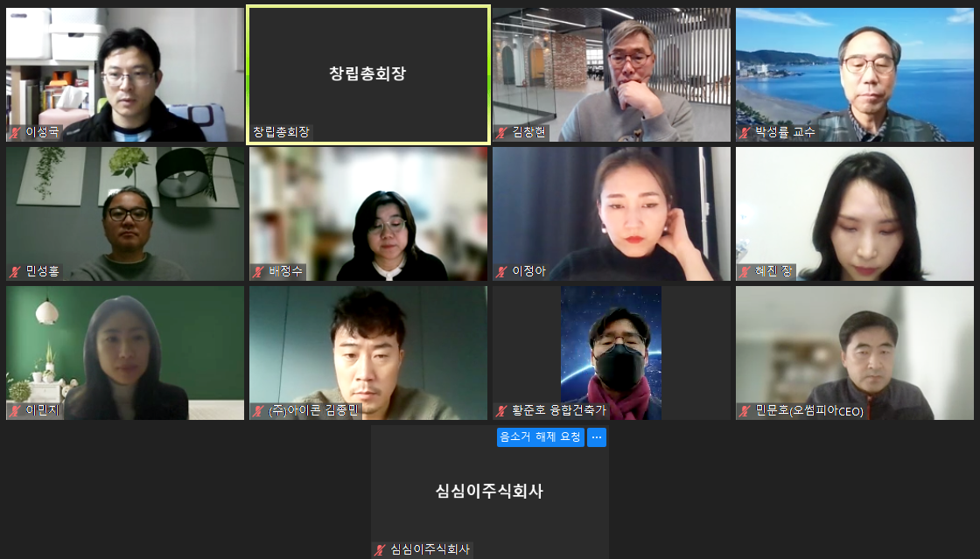
Task: Click 박성률 교수 name label
Action: tap(785, 132)
